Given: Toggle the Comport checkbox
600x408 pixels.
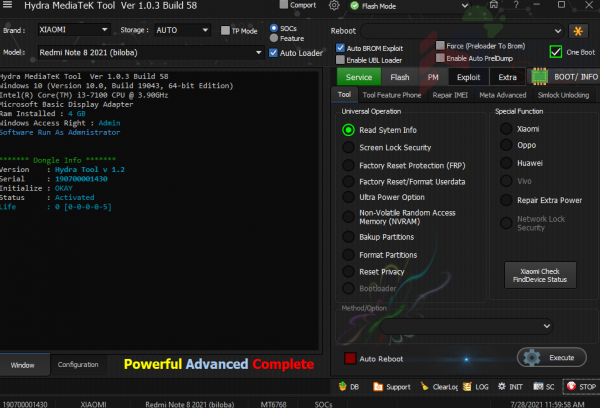Looking at the screenshot, I should coord(284,5).
